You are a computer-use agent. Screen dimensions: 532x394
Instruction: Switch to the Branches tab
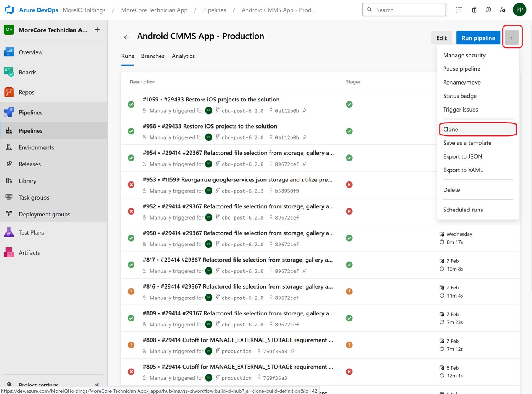coord(153,56)
